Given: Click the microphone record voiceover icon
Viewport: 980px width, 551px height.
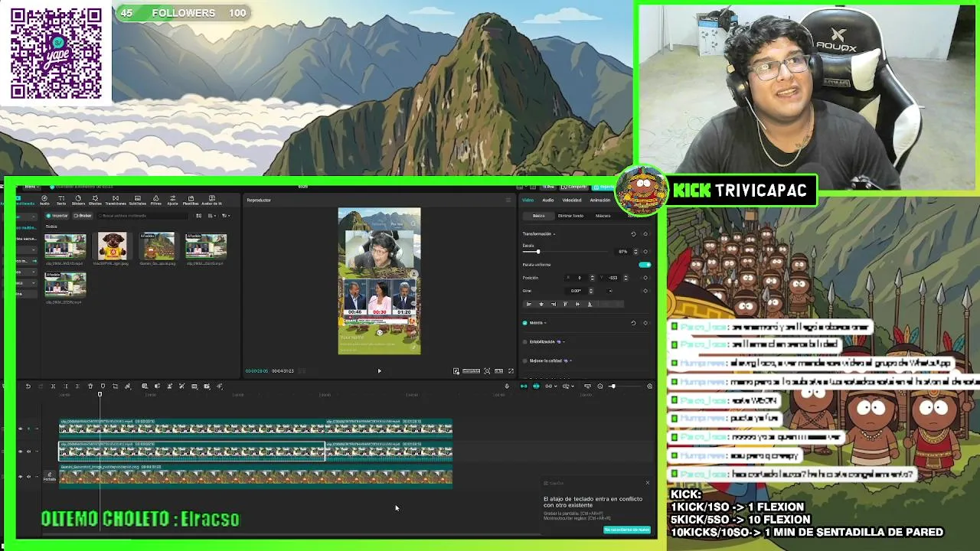Looking at the screenshot, I should coord(507,386).
